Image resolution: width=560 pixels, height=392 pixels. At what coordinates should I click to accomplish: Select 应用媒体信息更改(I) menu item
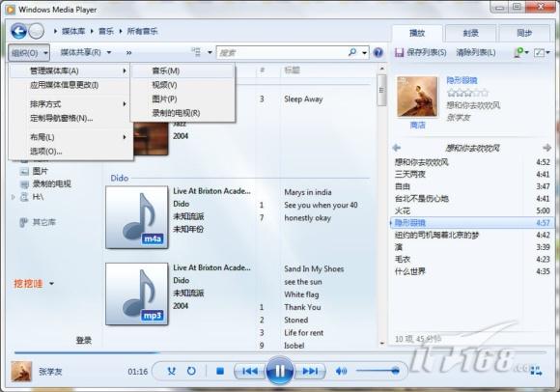tap(70, 85)
